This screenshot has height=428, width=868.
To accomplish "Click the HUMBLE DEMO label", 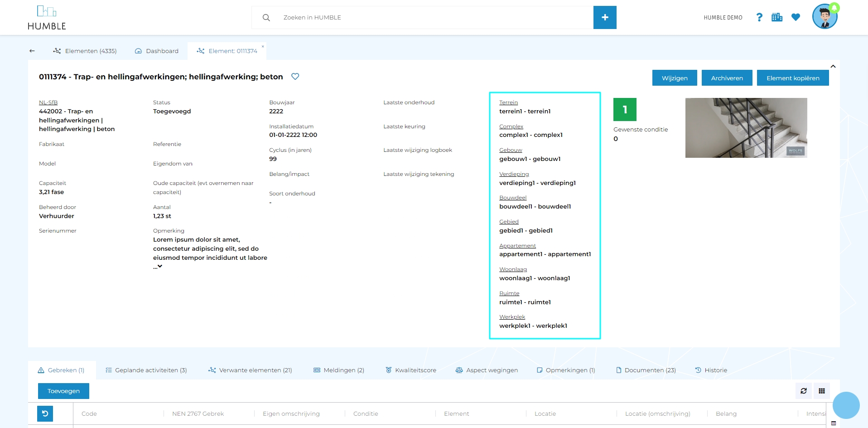I will pos(723,18).
